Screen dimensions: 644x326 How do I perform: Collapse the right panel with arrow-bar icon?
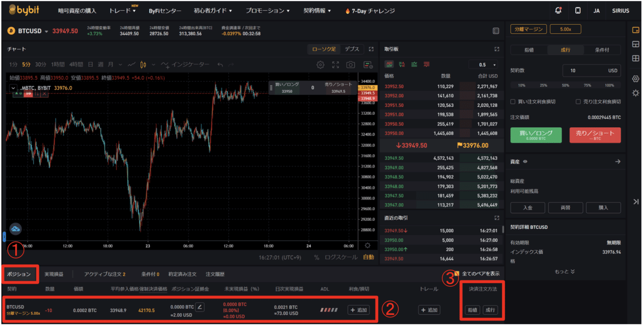tap(635, 201)
